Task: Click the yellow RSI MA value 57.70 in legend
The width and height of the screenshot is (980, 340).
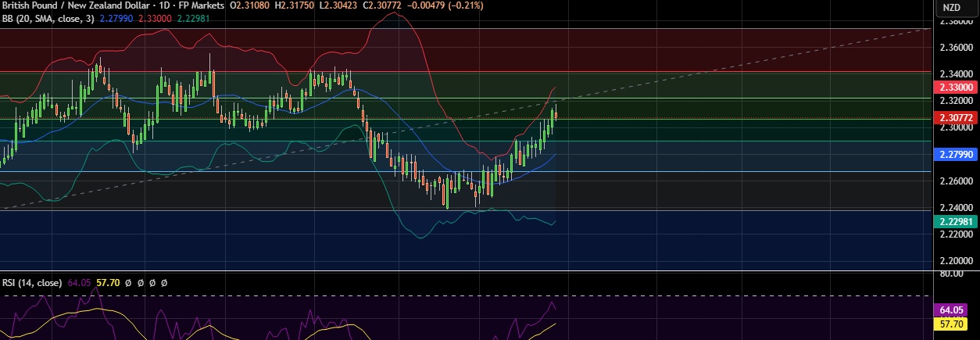Action: click(x=106, y=282)
